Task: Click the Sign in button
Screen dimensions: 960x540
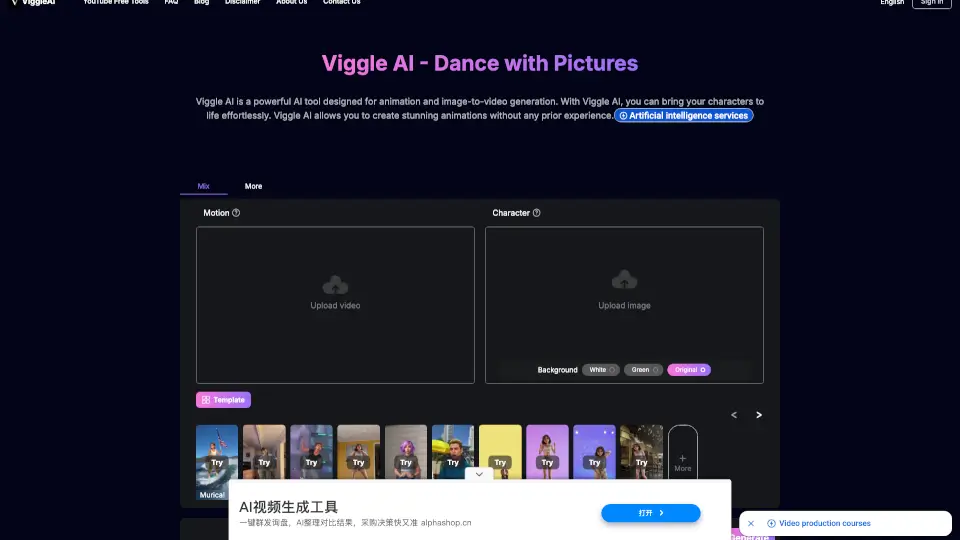Action: point(932,3)
